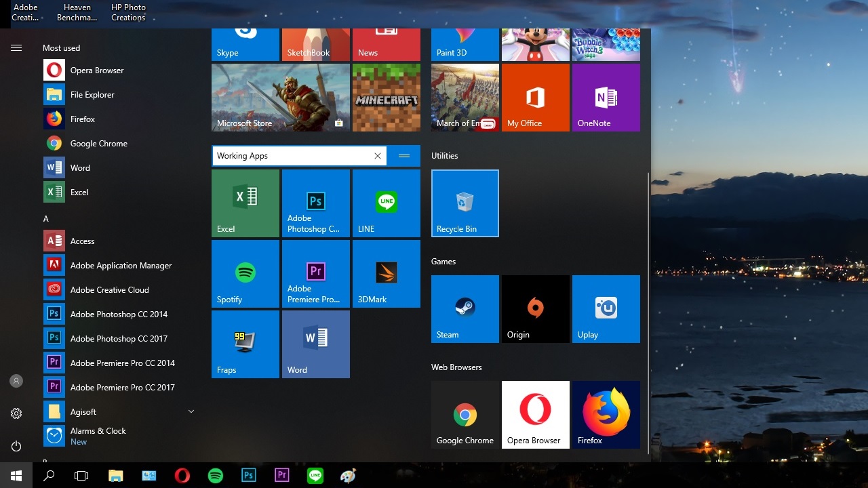Click the 3DMark tile
The height and width of the screenshot is (488, 868).
pyautogui.click(x=386, y=274)
